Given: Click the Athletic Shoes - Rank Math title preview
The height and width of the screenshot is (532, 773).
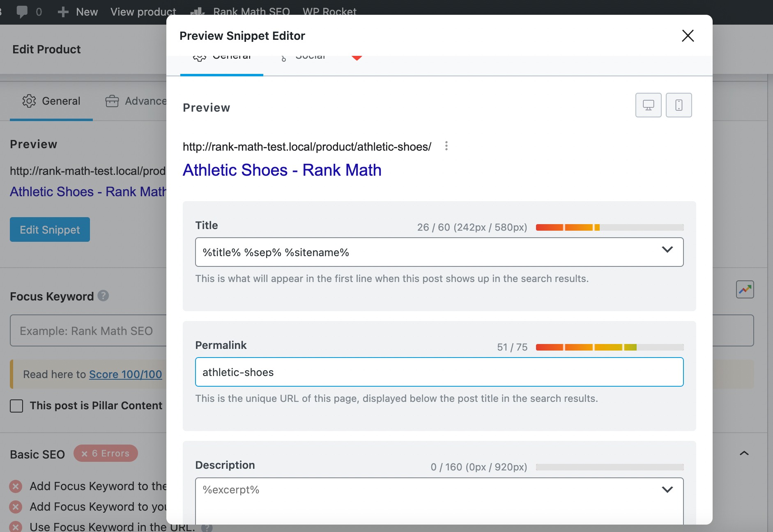Looking at the screenshot, I should (282, 170).
